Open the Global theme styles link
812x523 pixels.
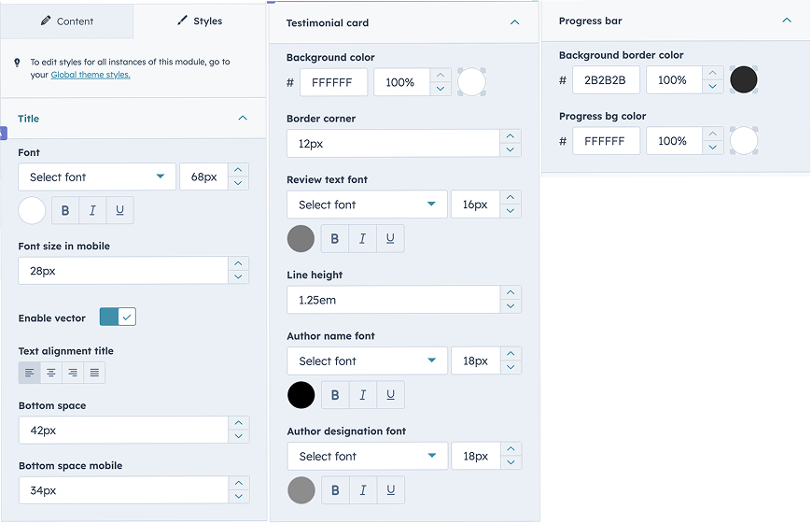(91, 75)
